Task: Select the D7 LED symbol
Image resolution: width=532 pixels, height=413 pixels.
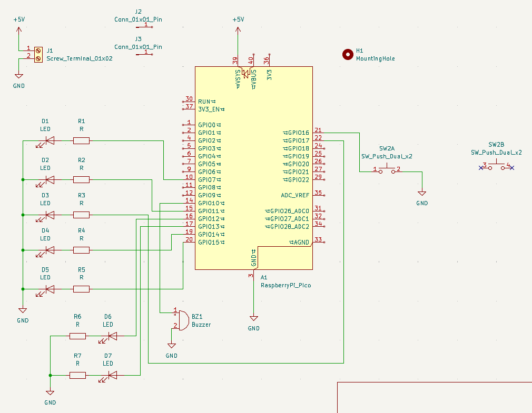Action: [112, 375]
